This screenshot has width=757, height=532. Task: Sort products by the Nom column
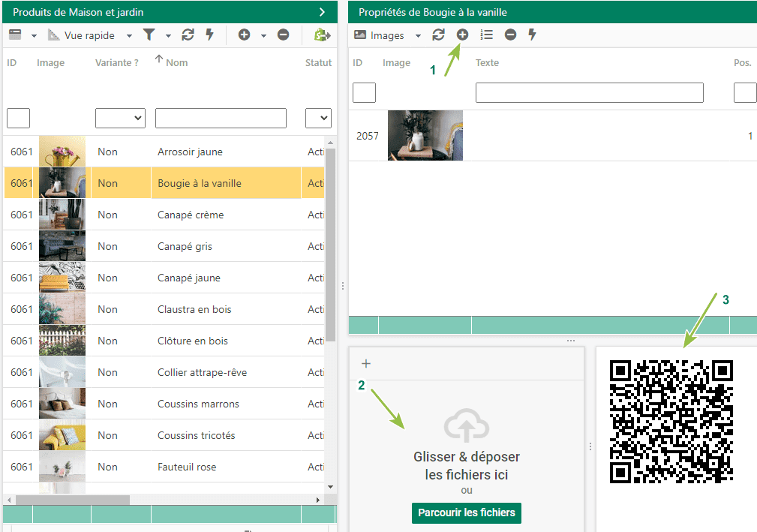pos(177,63)
